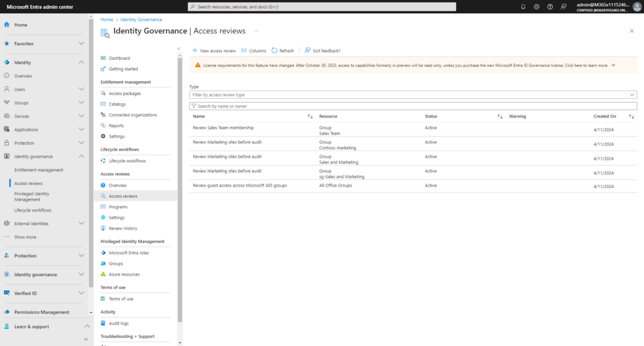The image size is (644, 346).
Task: Click the Programs icon
Action: pyautogui.click(x=103, y=207)
